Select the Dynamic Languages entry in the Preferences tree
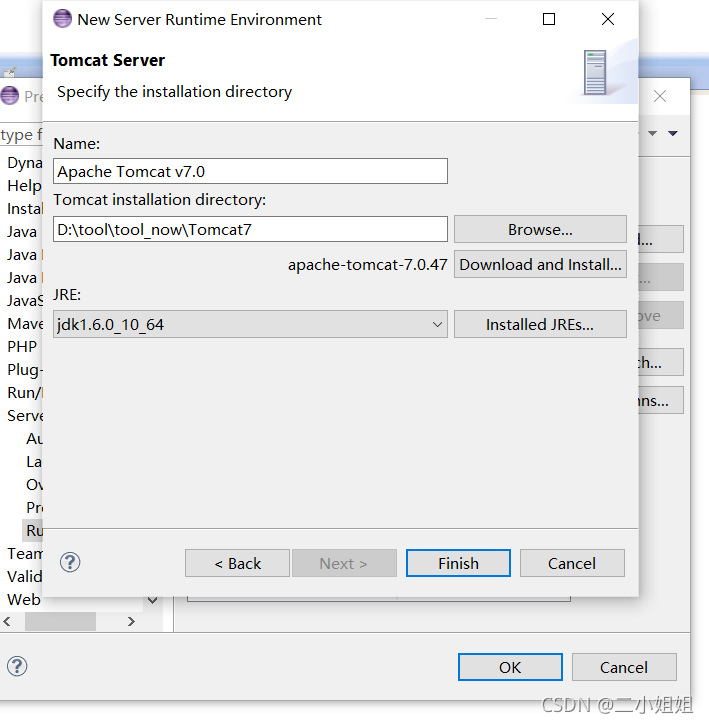Image resolution: width=709 pixels, height=723 pixels. pos(24,162)
